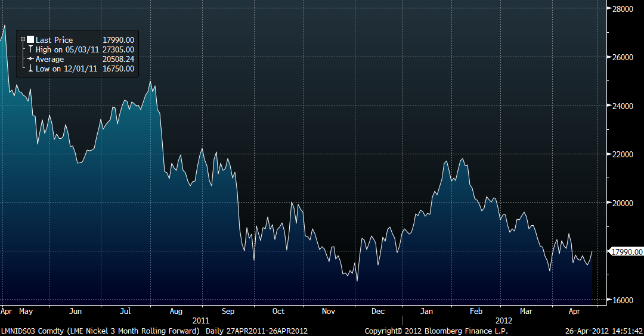Click the white Last Price color swatch
Viewport: 644px width, 336px height.
[30, 40]
